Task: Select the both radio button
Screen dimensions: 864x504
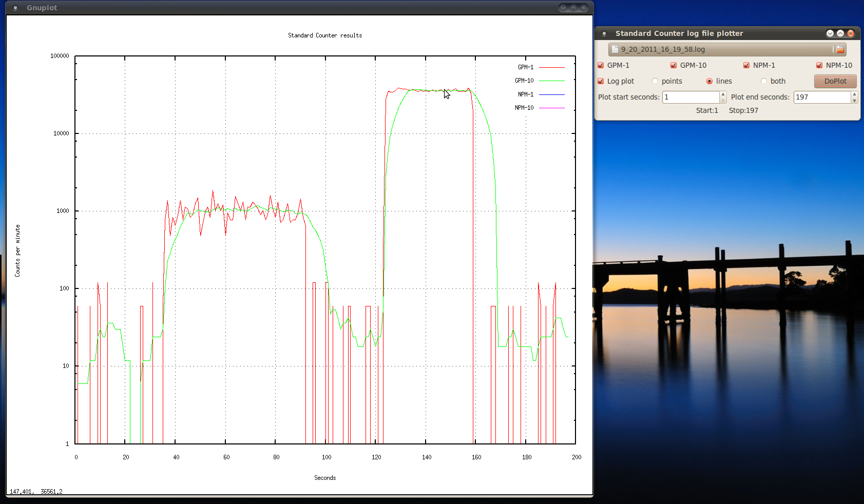Action: pos(764,81)
